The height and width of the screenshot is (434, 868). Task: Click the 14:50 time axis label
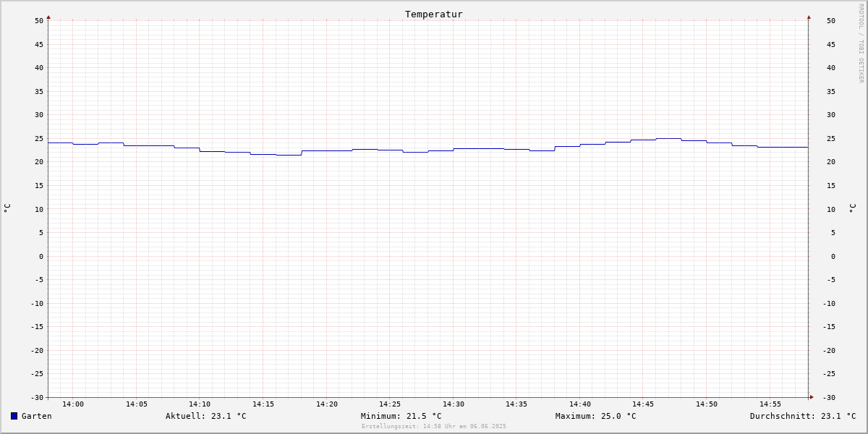coord(707,404)
